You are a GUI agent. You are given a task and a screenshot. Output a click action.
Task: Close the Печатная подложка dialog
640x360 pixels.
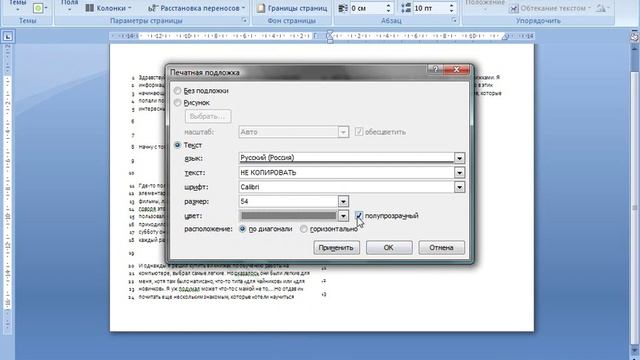tap(457, 69)
